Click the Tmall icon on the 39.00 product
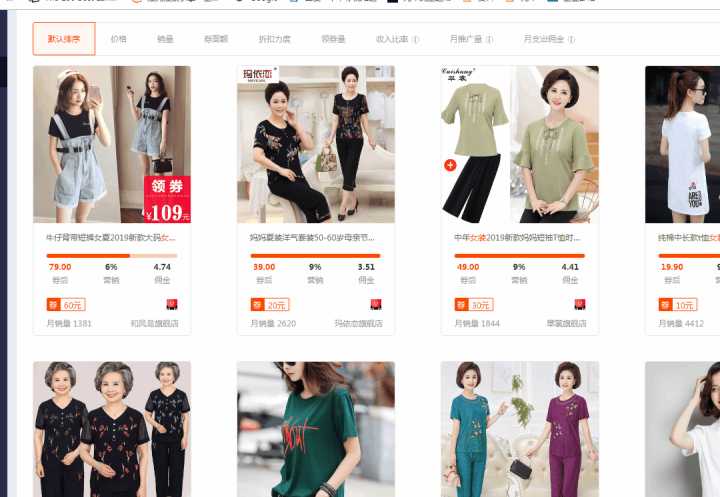The image size is (720, 497). tap(376, 305)
